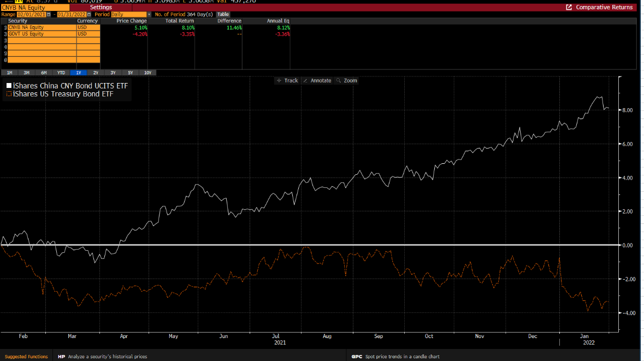Activate the Annotate pencil tool

[317, 80]
